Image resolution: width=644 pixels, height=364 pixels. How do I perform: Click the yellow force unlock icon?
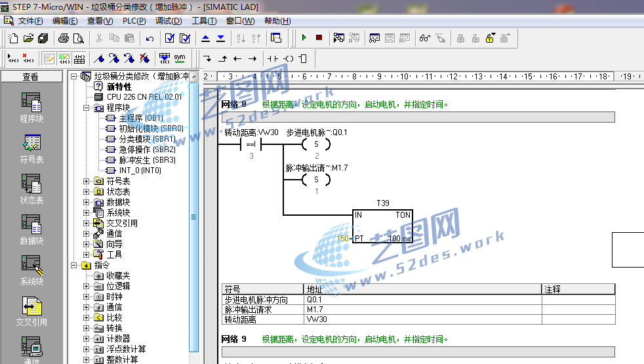click(x=490, y=38)
